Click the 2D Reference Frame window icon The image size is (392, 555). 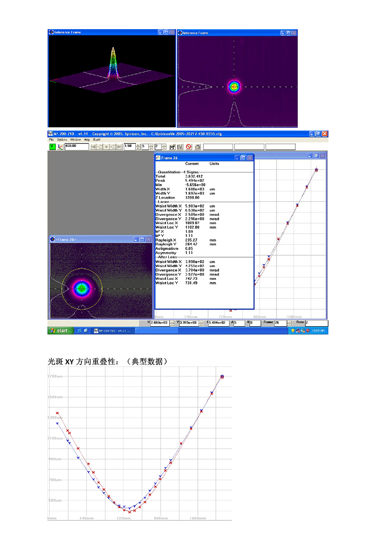click(180, 33)
